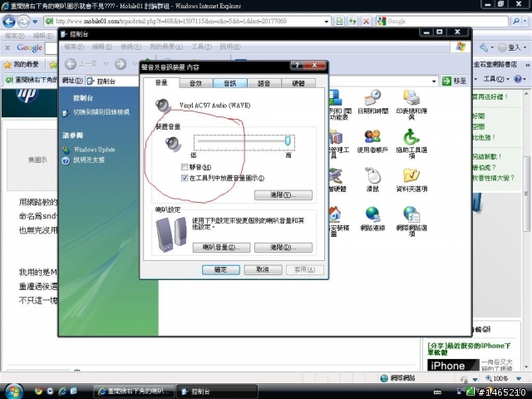
Task: Open Windows Update link in sidebar
Action: pyautogui.click(x=94, y=150)
